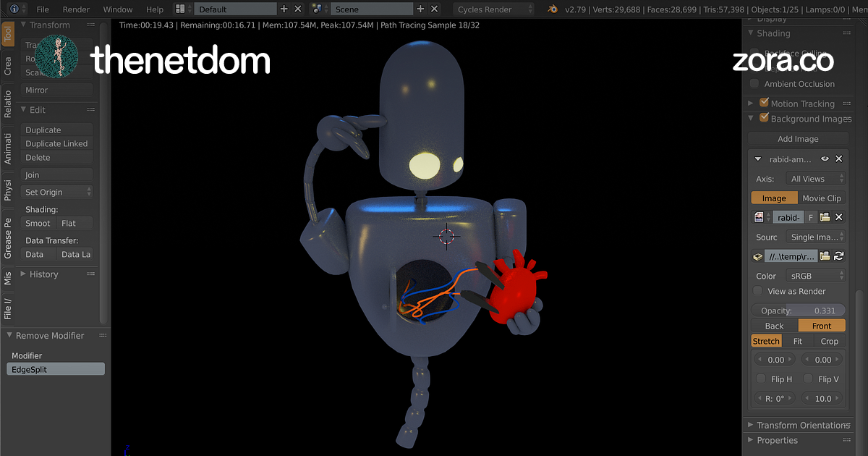The image size is (868, 456).
Task: Switch to the Grease Pencil sidebar tab
Action: coord(8,238)
